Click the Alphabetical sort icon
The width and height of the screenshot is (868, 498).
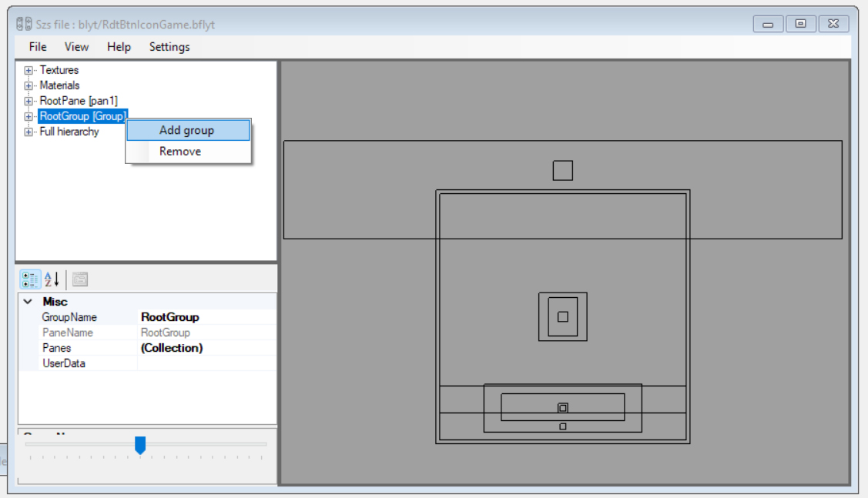(x=52, y=279)
